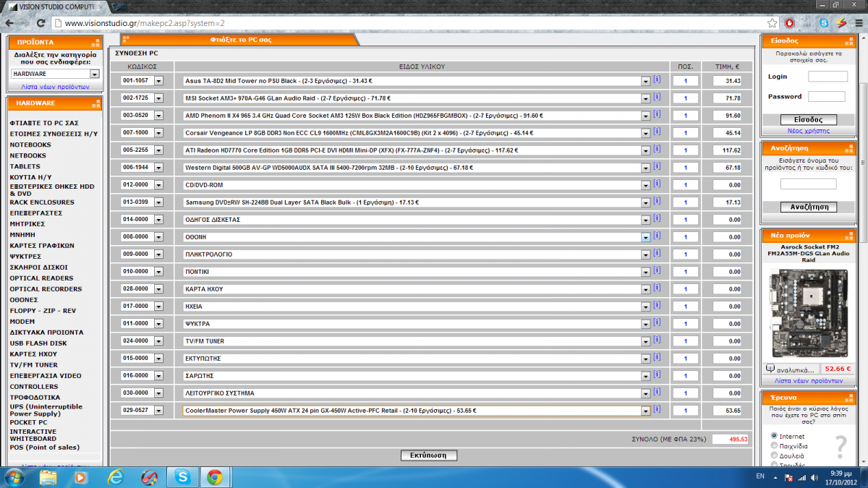Screen dimensions: 868x488
Task: Go back to previous page
Action: 10,23
